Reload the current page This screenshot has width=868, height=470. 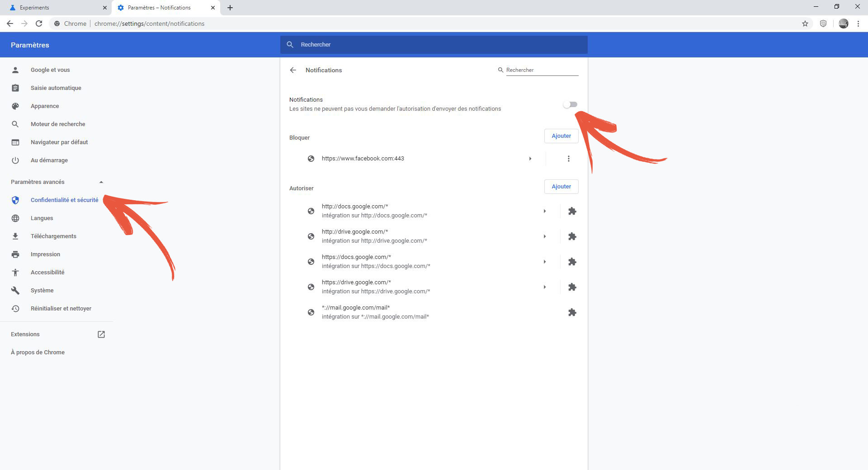coord(39,23)
